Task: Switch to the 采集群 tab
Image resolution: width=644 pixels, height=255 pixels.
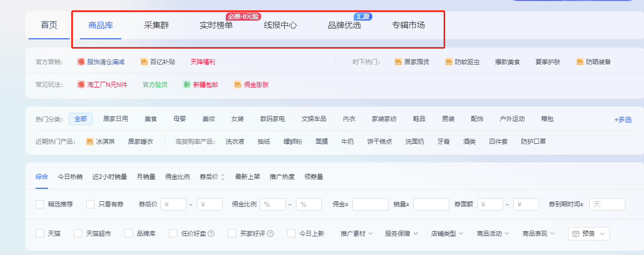Action: pyautogui.click(x=156, y=25)
